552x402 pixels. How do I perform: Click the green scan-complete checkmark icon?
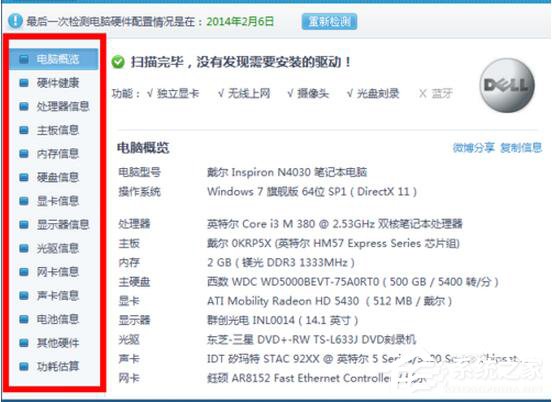coord(118,62)
